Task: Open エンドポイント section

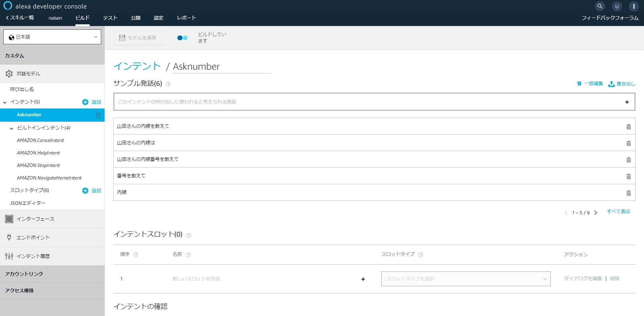Action: (x=52, y=238)
